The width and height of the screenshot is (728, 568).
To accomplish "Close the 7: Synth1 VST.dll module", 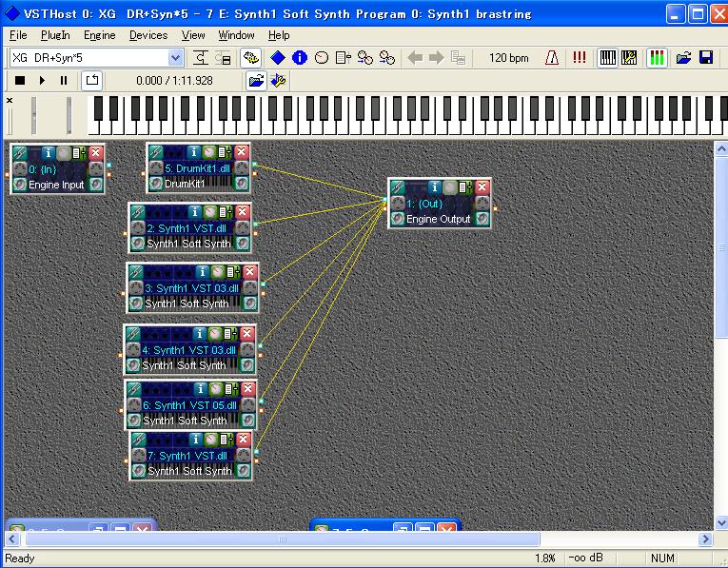I will 245,441.
